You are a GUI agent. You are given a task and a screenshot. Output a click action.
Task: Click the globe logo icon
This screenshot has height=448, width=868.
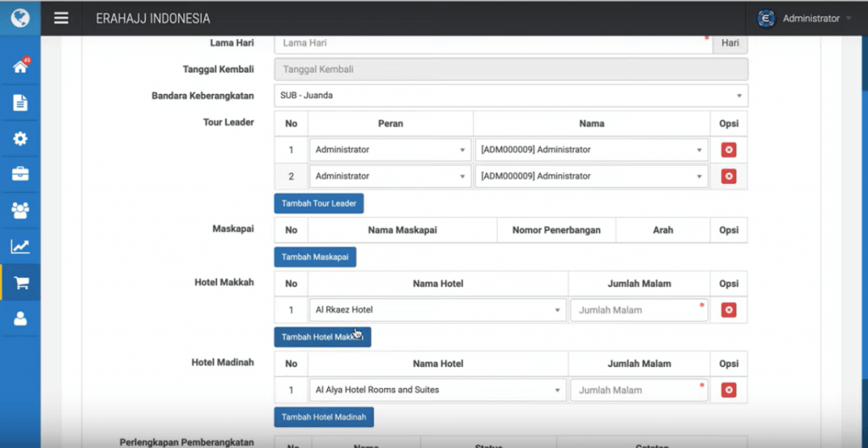coord(20,18)
